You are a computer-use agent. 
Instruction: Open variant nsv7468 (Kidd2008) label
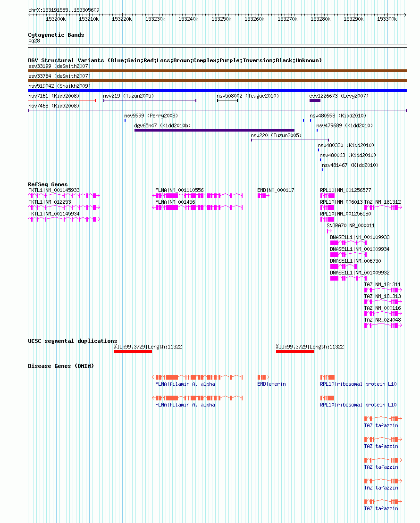[x=54, y=106]
